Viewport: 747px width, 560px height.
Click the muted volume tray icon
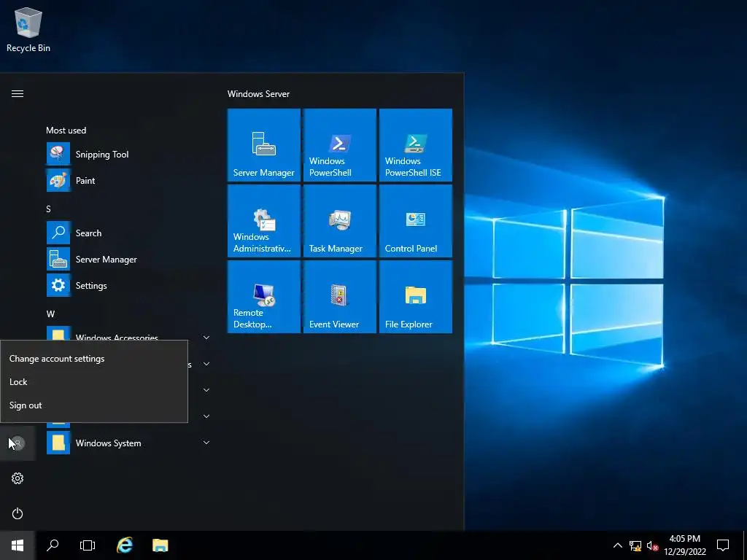tap(652, 545)
